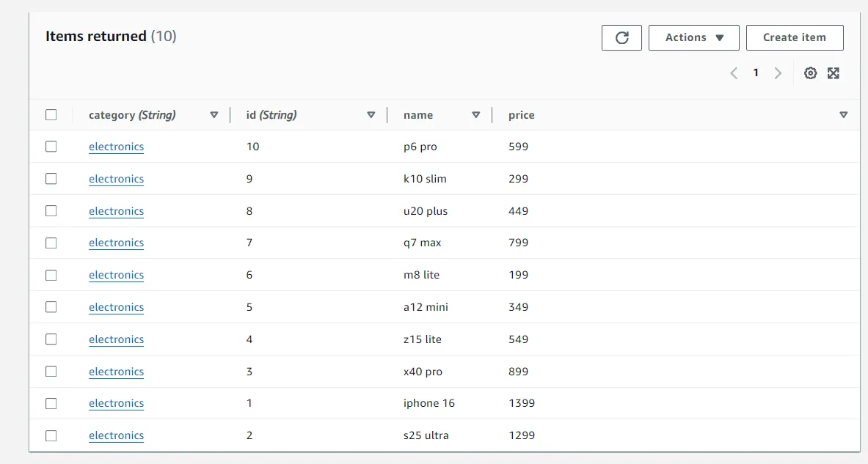Image resolution: width=868 pixels, height=464 pixels.
Task: Select the checkbox for the a12 mini row
Action: 51,306
